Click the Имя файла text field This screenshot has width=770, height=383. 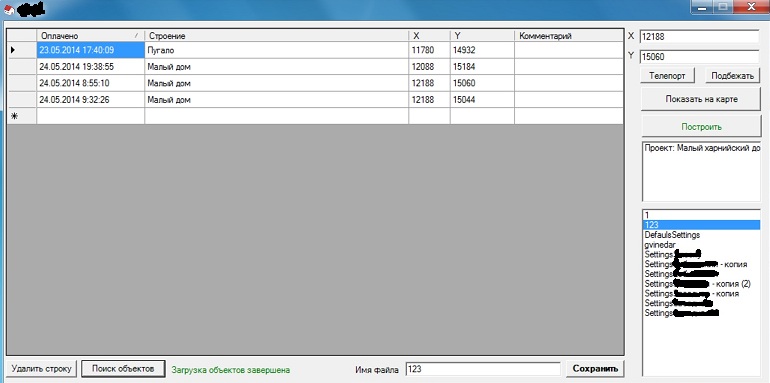pos(483,369)
